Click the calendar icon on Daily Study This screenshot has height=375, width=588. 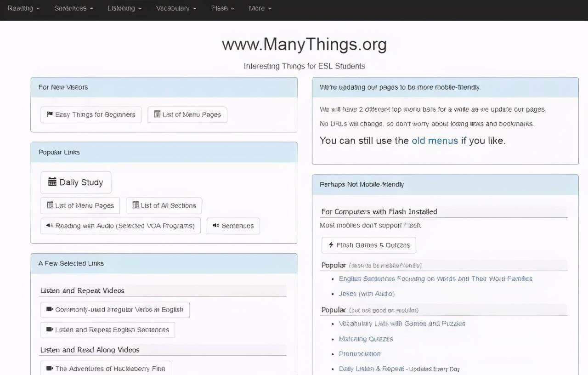pyautogui.click(x=52, y=182)
